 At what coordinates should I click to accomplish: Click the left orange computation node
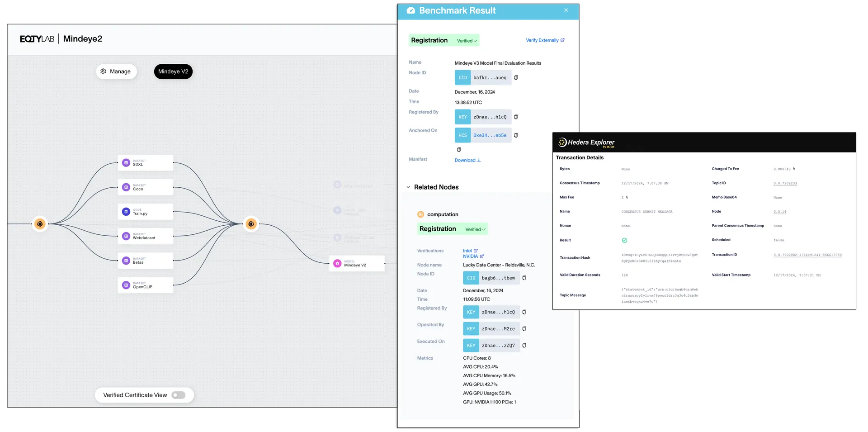tap(40, 224)
